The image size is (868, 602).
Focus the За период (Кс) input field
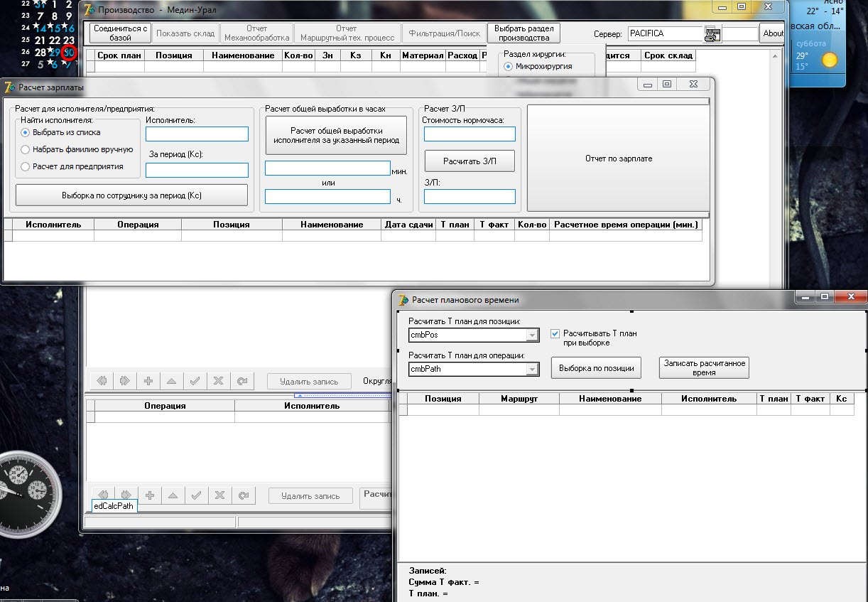click(x=197, y=170)
